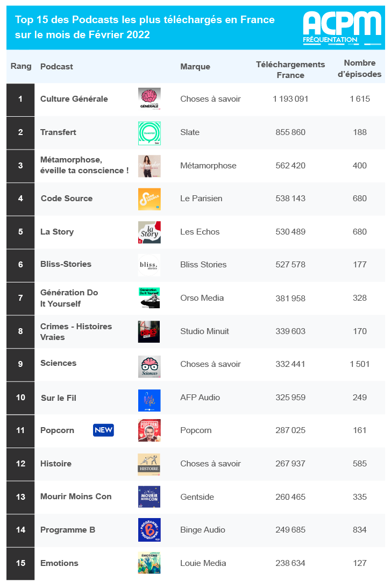
Task: Click the Programme B podcast logo
Action: point(149,530)
